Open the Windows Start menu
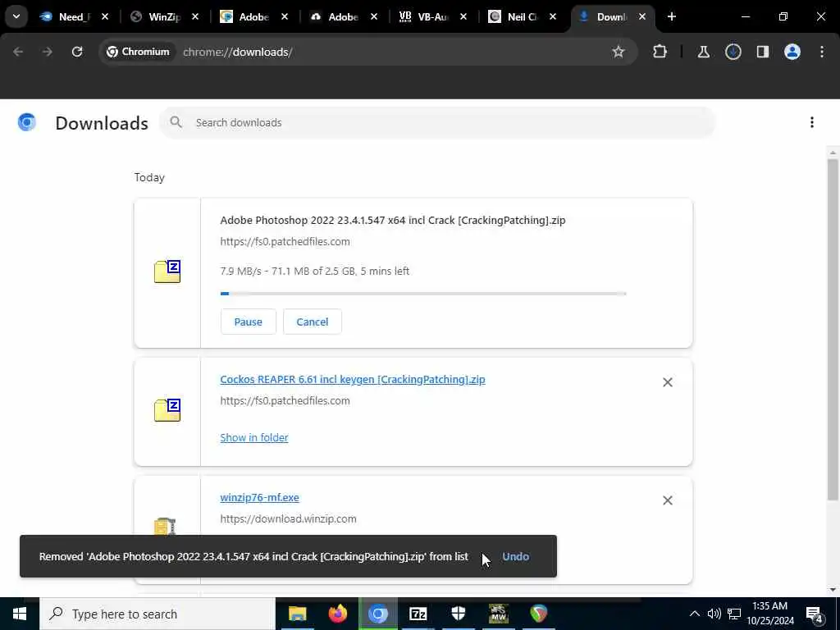This screenshot has width=840, height=630. 20,614
